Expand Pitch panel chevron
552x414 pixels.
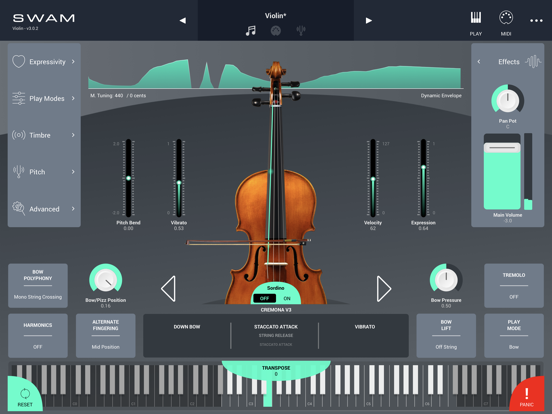click(73, 172)
